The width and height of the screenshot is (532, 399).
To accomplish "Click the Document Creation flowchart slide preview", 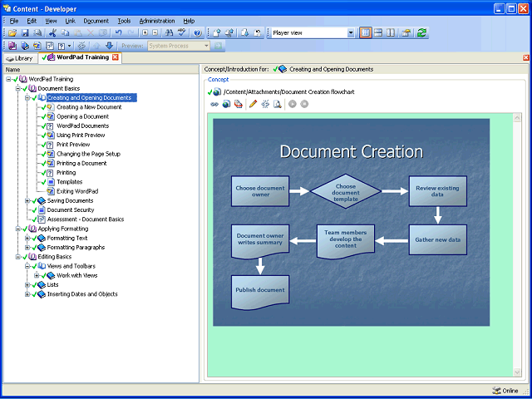I will 351,222.
